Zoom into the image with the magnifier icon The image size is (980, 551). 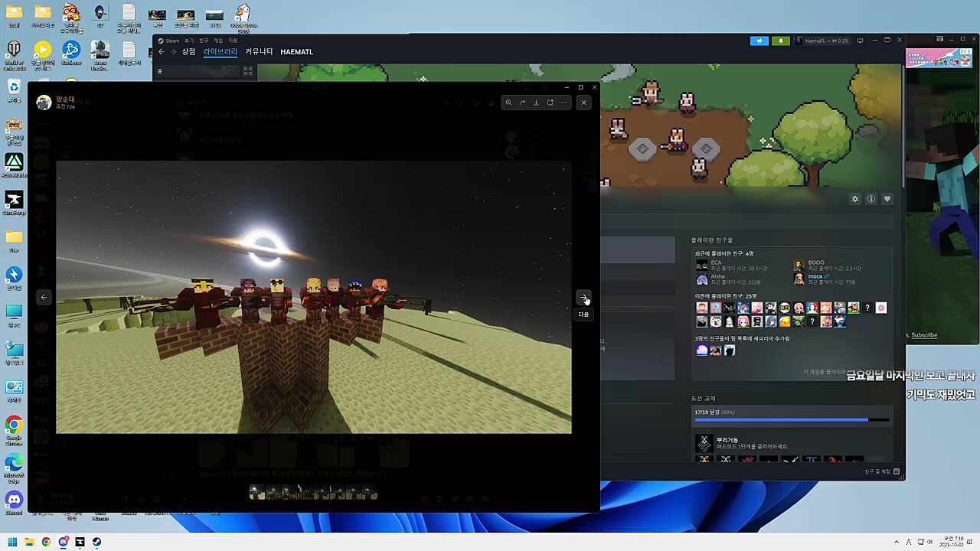click(508, 103)
